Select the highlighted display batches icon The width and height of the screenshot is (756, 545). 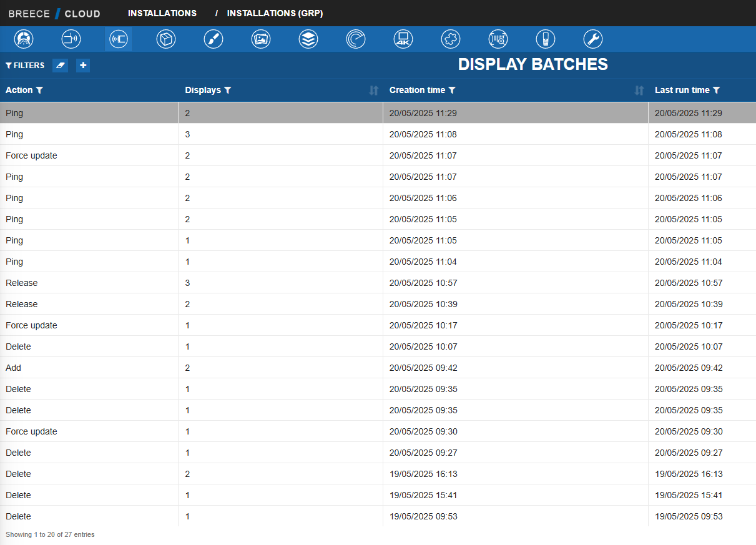(x=119, y=39)
